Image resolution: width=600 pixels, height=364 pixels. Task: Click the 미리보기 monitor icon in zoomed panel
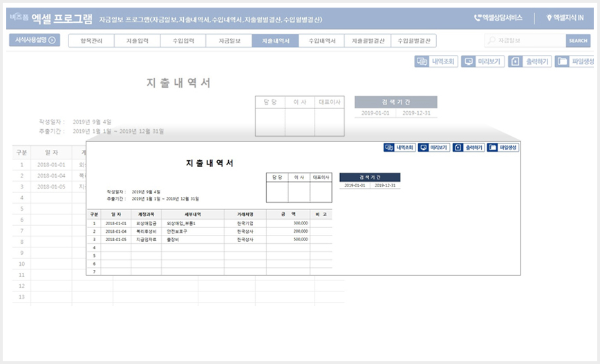(423, 148)
